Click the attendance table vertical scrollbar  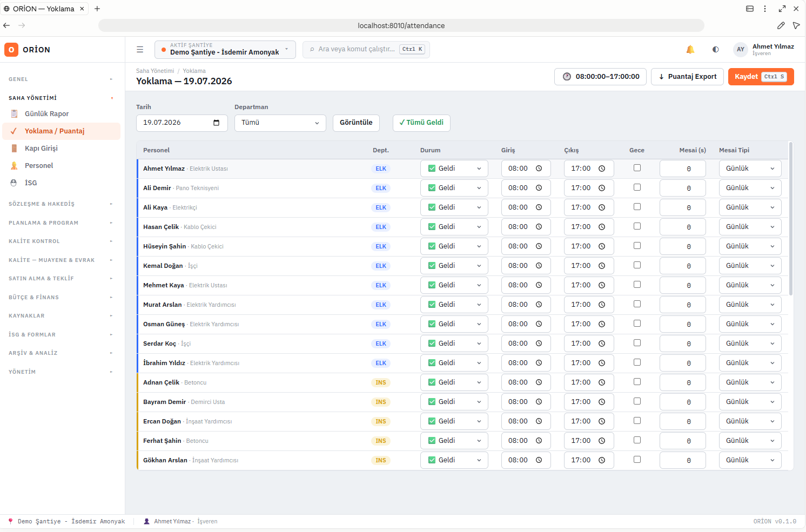coord(791,219)
